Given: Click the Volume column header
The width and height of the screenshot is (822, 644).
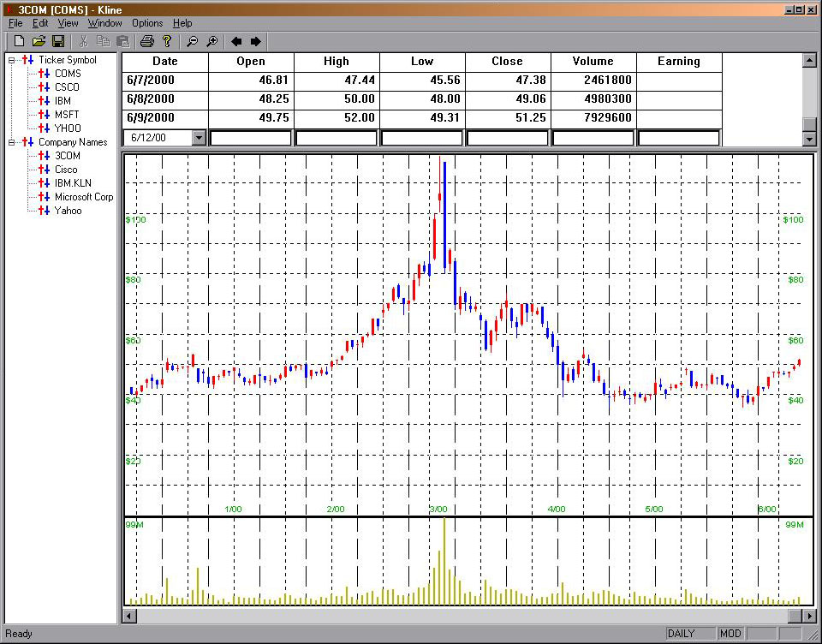Looking at the screenshot, I should [x=593, y=62].
